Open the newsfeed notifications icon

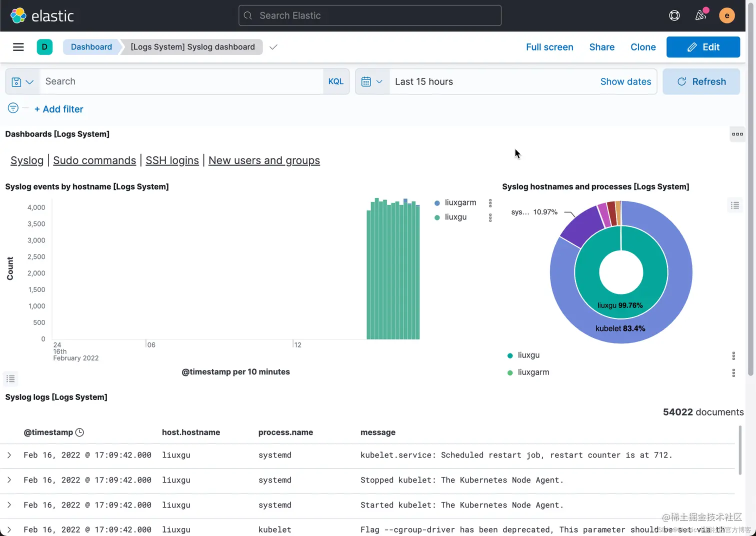click(700, 15)
